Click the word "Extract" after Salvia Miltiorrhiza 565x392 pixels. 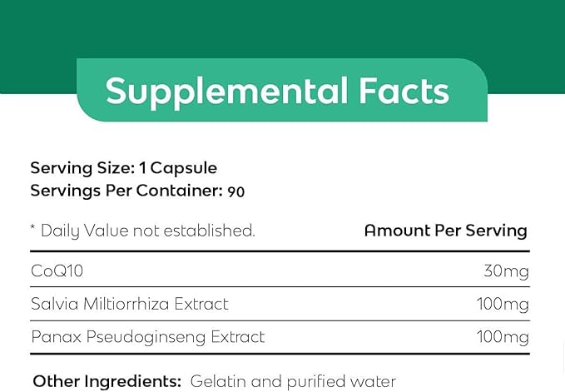(200, 304)
